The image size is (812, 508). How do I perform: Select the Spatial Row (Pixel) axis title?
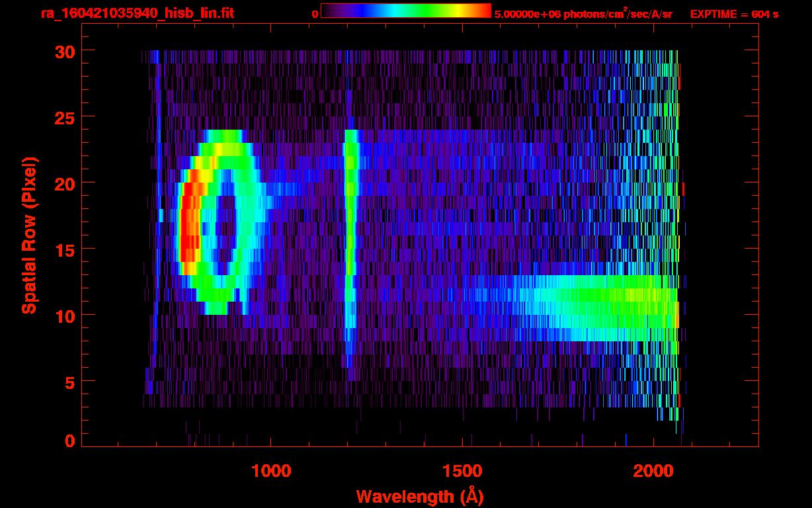pos(29,235)
